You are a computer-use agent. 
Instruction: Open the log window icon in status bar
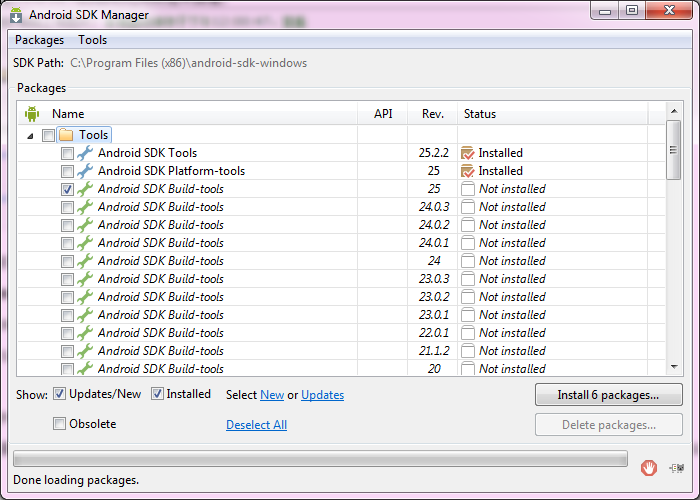pos(676,468)
